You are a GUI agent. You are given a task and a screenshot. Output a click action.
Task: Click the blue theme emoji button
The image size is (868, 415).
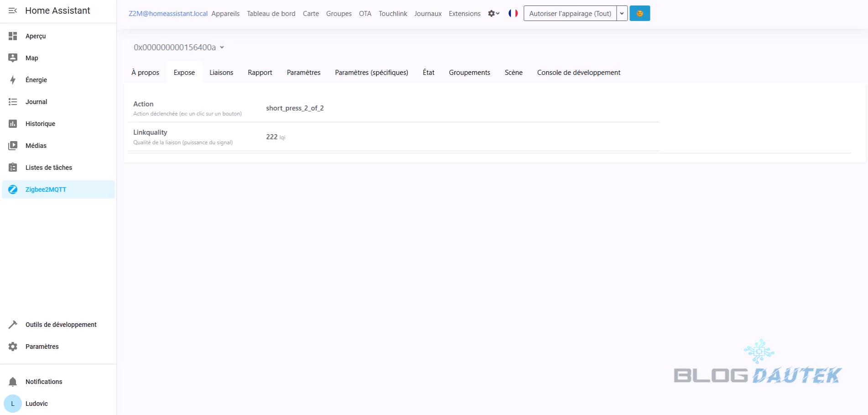[x=639, y=13]
